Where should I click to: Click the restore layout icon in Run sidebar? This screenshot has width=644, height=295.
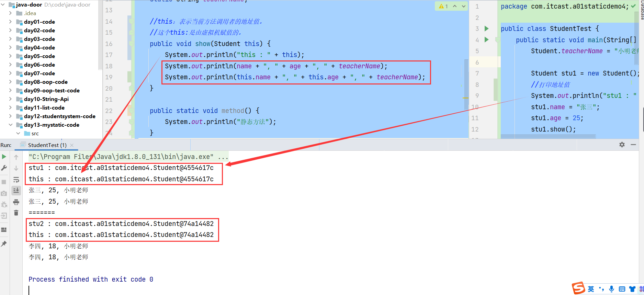4,230
